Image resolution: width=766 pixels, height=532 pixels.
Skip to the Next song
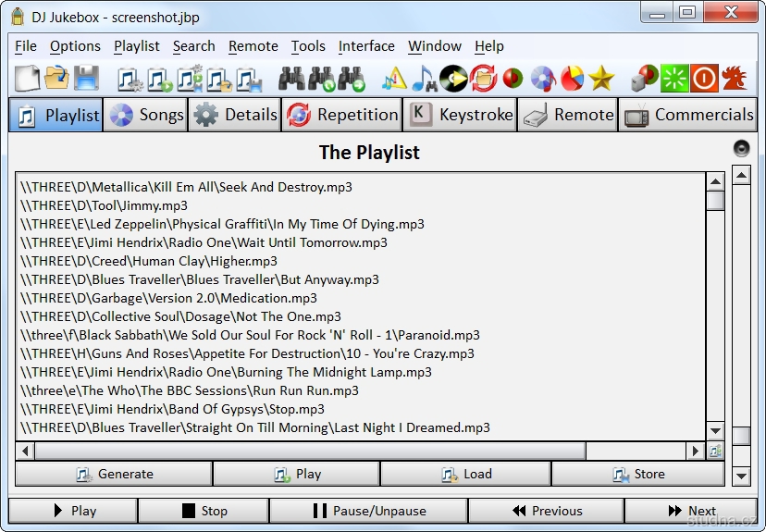pyautogui.click(x=690, y=511)
